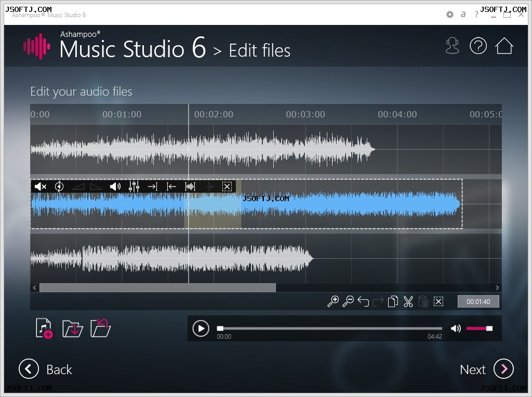Screen dimensions: 532x397
Task: Click the horizontal timeline scrollbar thumb
Action: click(158, 288)
